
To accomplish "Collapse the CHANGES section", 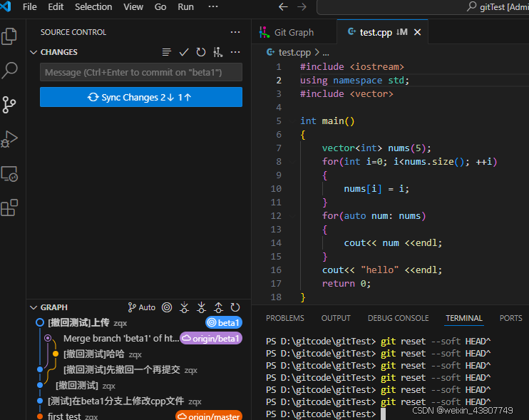I will click(34, 52).
